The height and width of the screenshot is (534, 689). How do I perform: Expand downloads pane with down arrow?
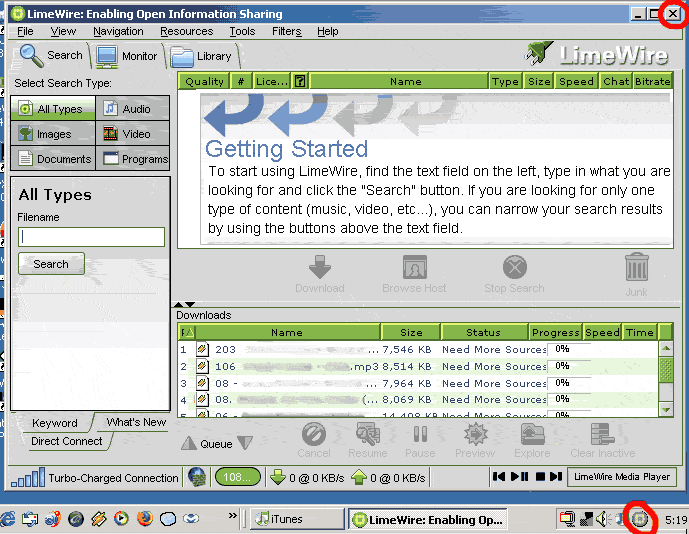(190, 304)
